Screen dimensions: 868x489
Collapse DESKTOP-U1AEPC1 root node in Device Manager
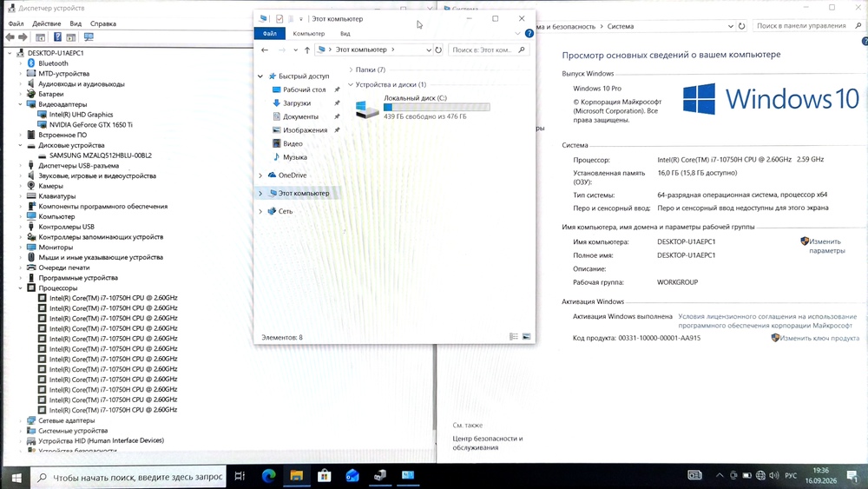10,53
